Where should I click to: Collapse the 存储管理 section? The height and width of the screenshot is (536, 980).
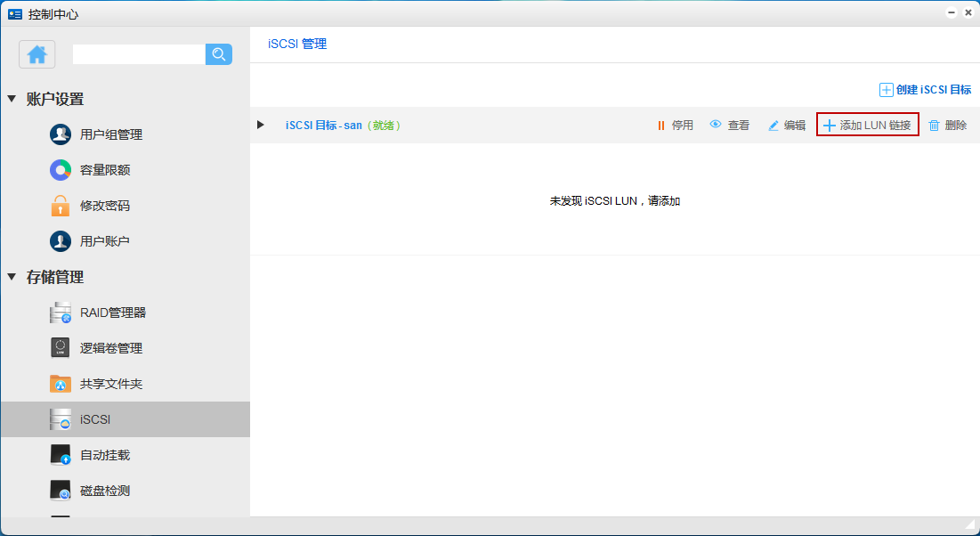click(x=12, y=277)
